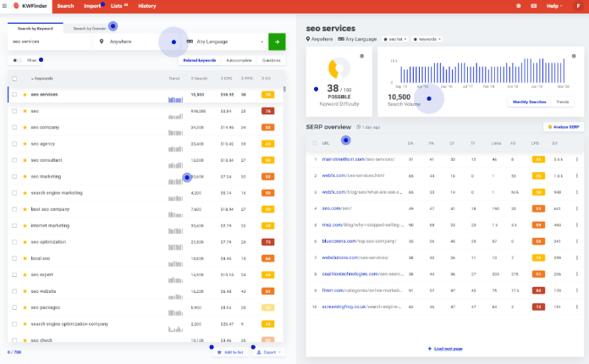The width and height of the screenshot is (589, 364).
Task: Click the expand icon in SERP table header
Action: (x=315, y=143)
